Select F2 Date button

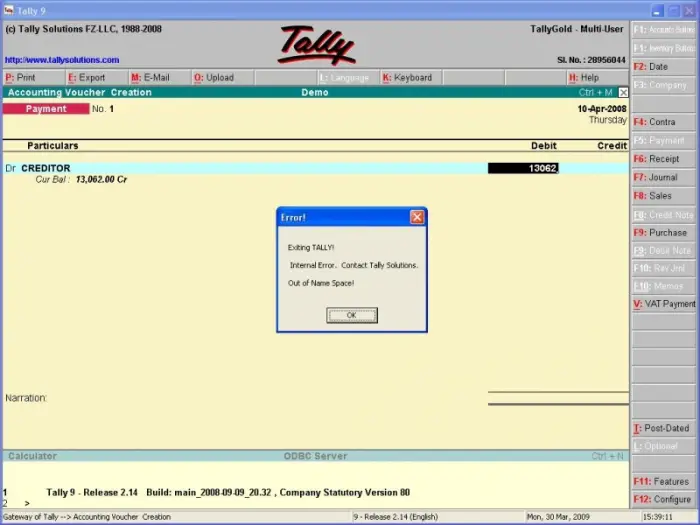click(x=664, y=67)
